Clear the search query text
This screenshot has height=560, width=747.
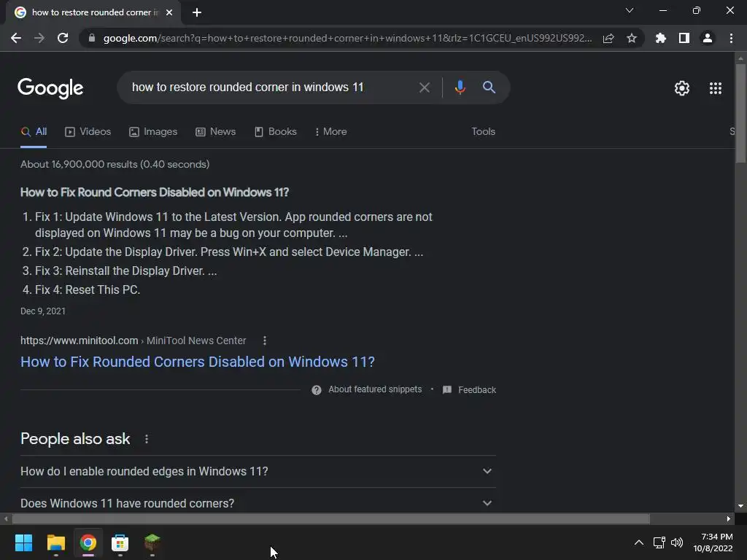(x=424, y=87)
